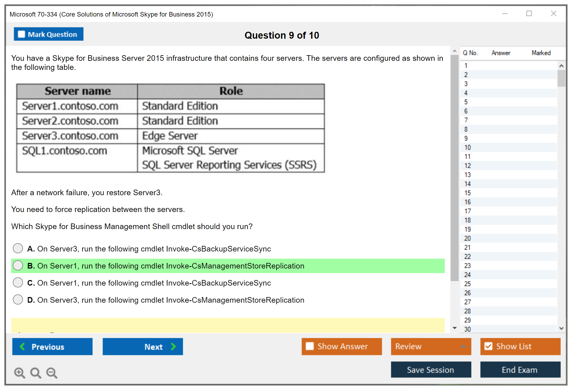Screen dimensions: 574x392
Task: Select answer option A radio button
Action: click(18, 248)
